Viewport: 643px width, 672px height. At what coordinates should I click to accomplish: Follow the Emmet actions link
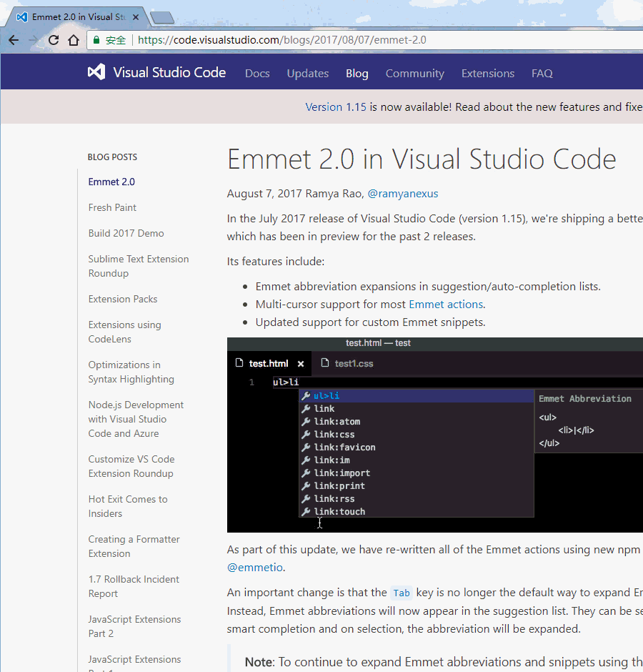click(x=446, y=305)
